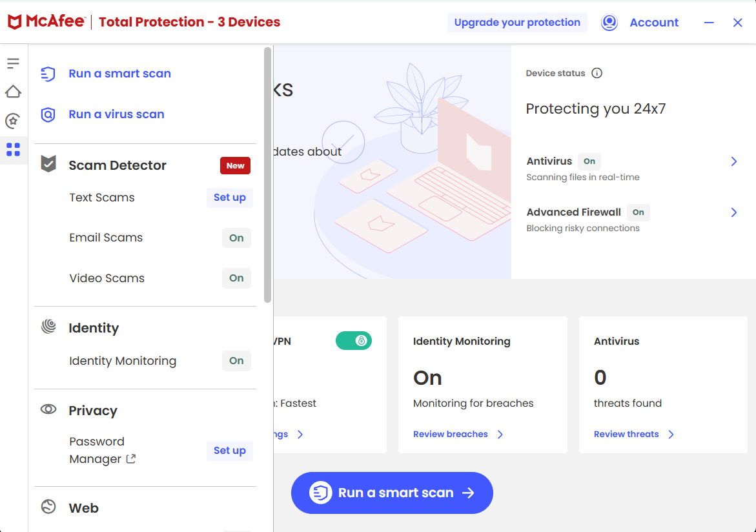Click the Scam Detector shield icon

coord(48,164)
